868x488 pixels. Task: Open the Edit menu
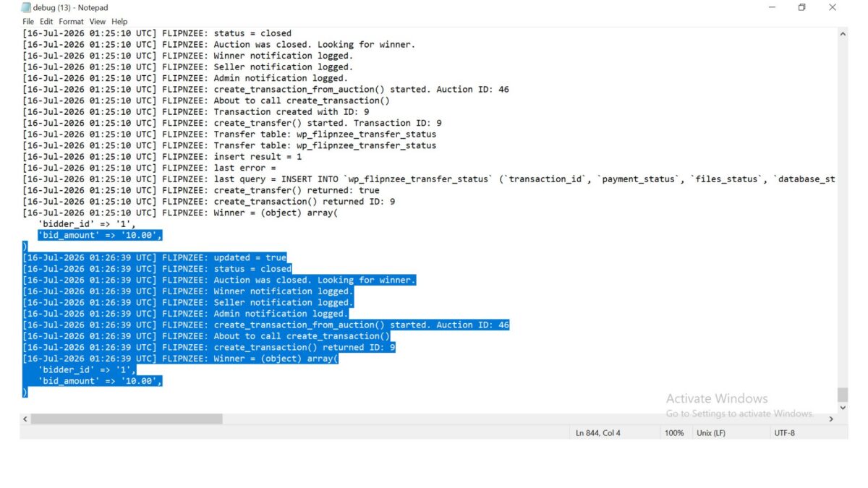46,22
